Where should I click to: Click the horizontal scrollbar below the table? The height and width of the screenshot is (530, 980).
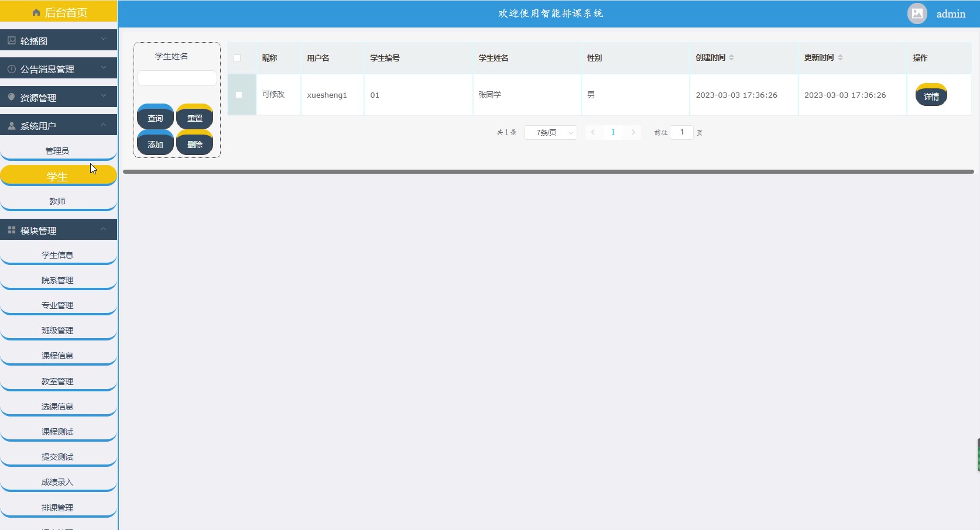(x=549, y=171)
